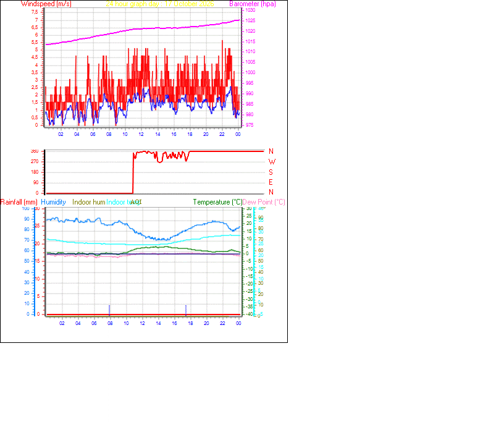Click the "E" wind direction label
The width and height of the screenshot is (504, 422).
271,182
